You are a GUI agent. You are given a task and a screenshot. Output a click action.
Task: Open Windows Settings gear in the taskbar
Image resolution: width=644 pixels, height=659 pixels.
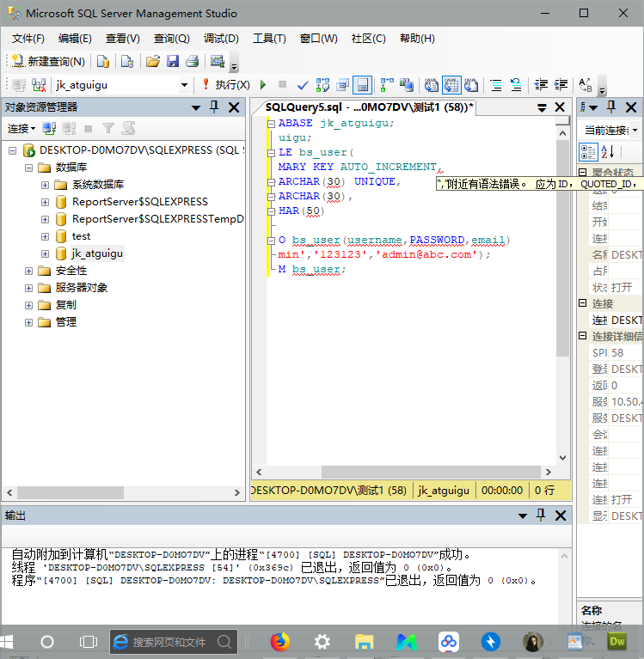(x=322, y=642)
